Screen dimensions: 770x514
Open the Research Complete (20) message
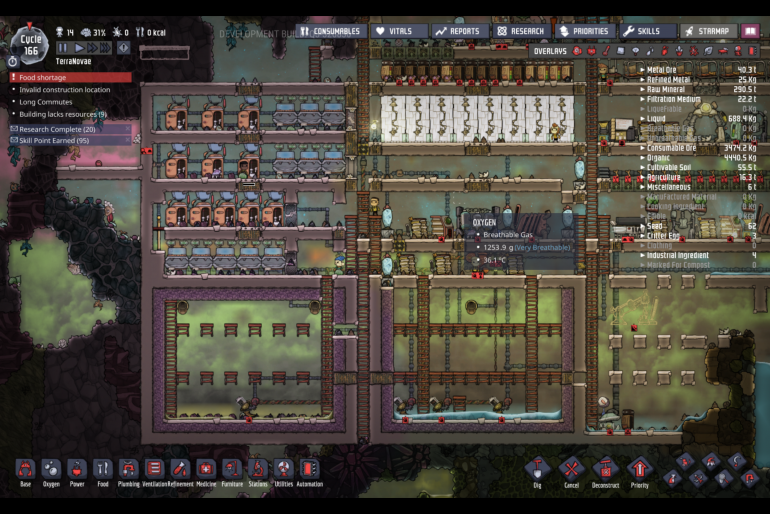point(70,129)
